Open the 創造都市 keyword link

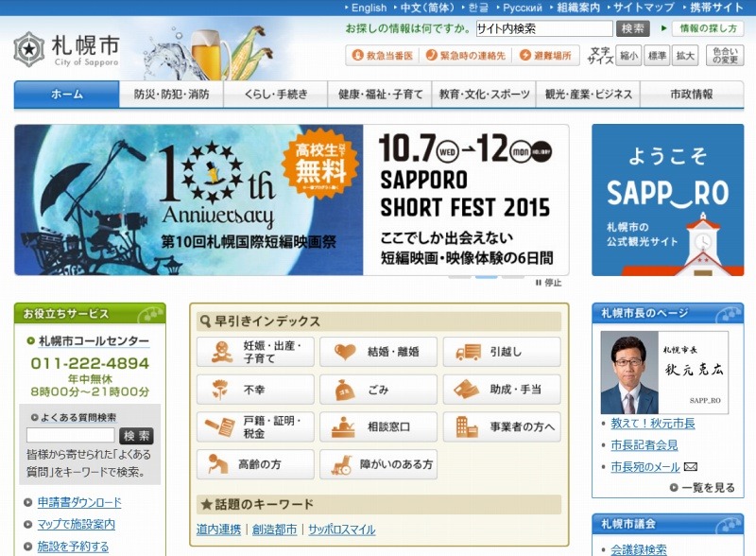274,530
